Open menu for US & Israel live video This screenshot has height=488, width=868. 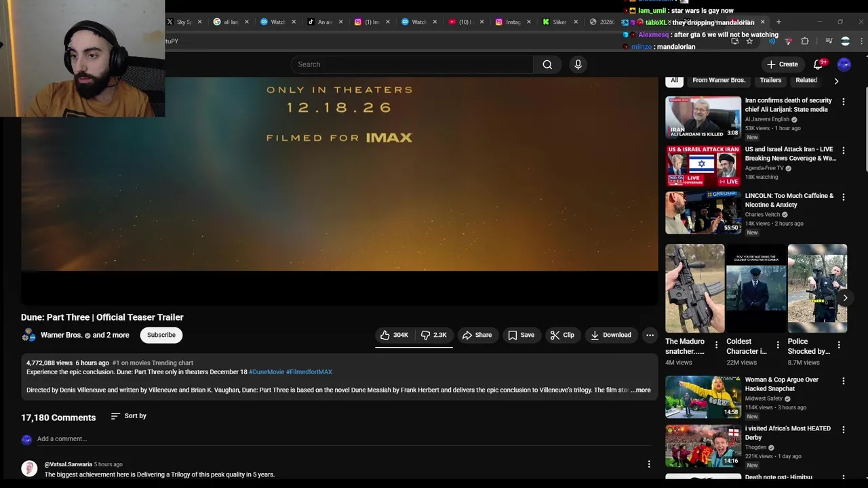pyautogui.click(x=844, y=150)
